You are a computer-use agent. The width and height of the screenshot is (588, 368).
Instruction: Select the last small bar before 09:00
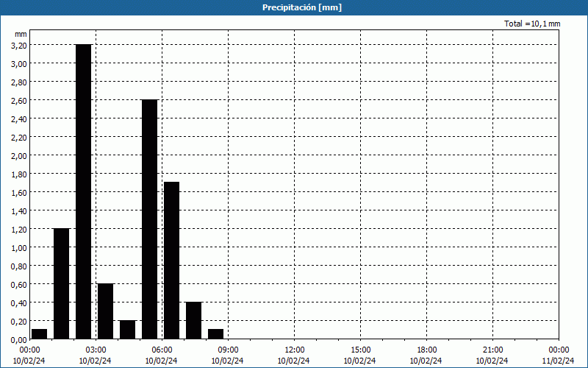pyautogui.click(x=215, y=334)
